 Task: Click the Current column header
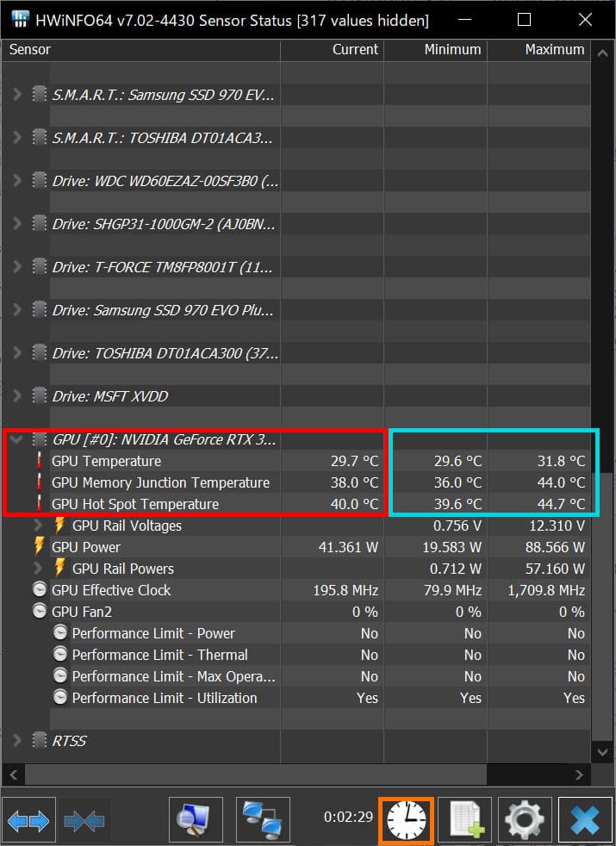[x=333, y=50]
